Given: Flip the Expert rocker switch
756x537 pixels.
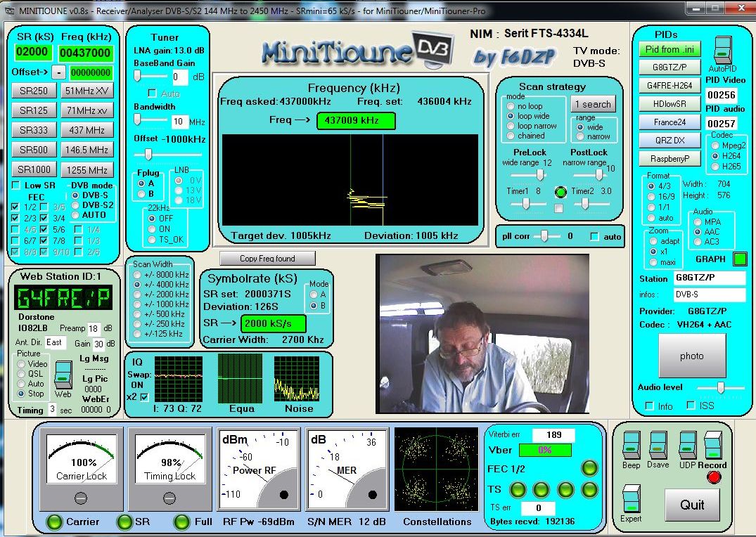Looking at the screenshot, I should coord(631,498).
